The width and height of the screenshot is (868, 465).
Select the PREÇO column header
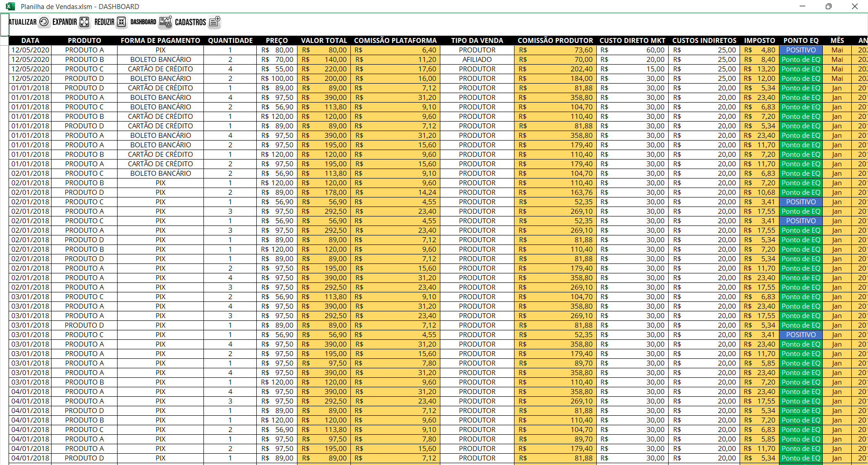point(277,41)
